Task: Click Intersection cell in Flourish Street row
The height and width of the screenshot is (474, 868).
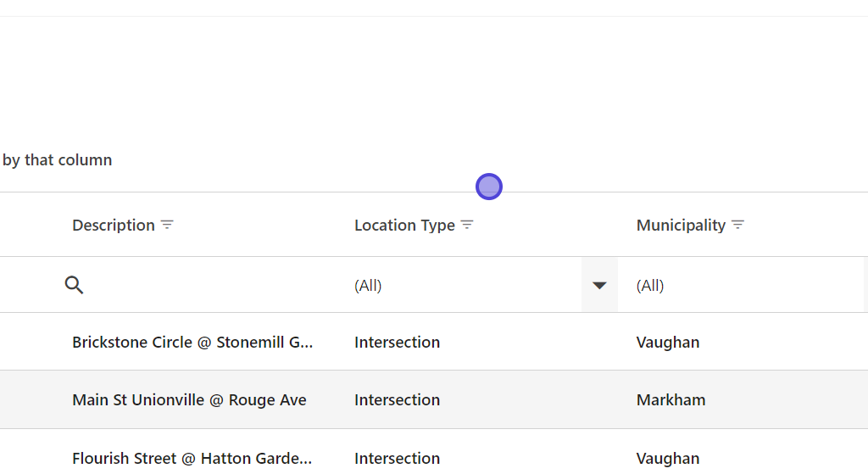Action: (x=397, y=459)
